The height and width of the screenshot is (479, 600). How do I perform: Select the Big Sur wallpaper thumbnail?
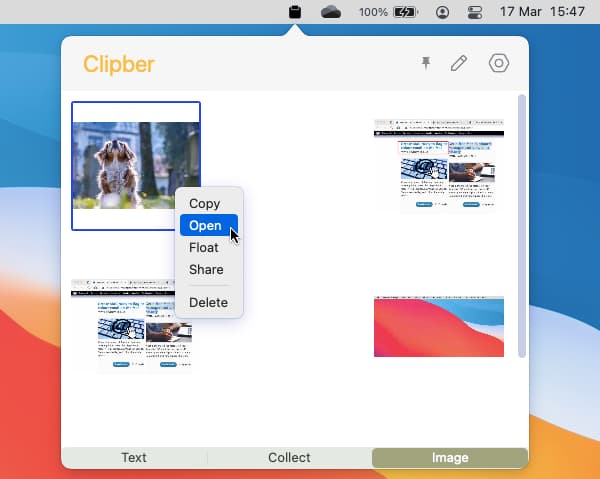click(x=439, y=326)
